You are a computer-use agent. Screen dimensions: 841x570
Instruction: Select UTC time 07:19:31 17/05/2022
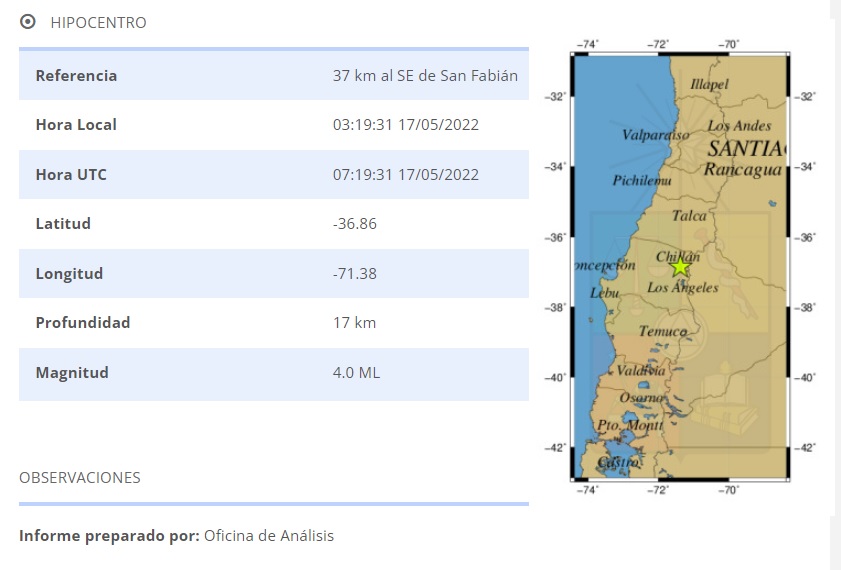tap(405, 174)
